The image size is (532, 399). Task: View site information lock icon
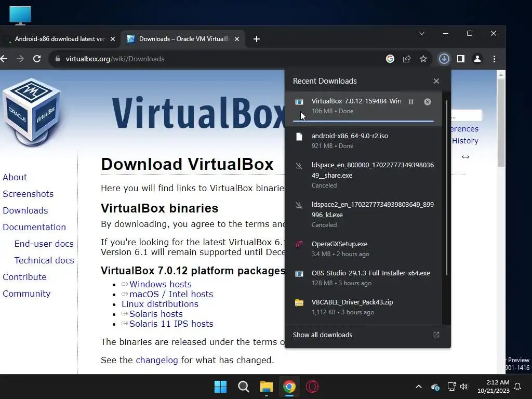tap(58, 59)
